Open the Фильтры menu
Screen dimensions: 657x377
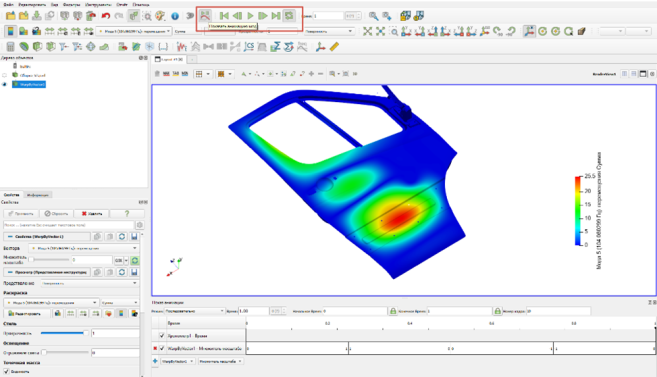(72, 4)
